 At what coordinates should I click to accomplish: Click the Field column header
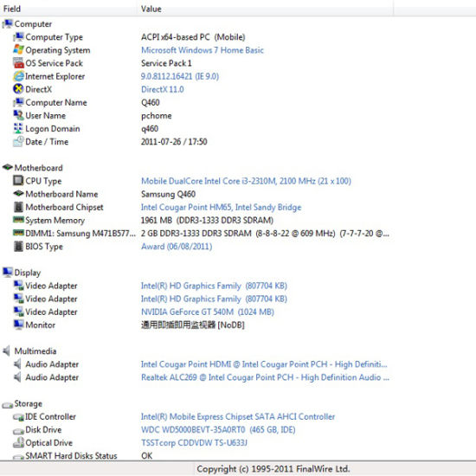[x=68, y=9]
